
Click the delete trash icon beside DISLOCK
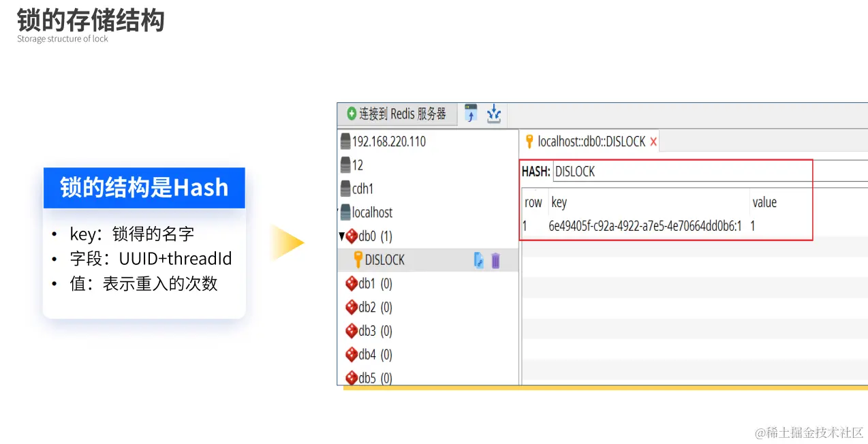tap(495, 260)
